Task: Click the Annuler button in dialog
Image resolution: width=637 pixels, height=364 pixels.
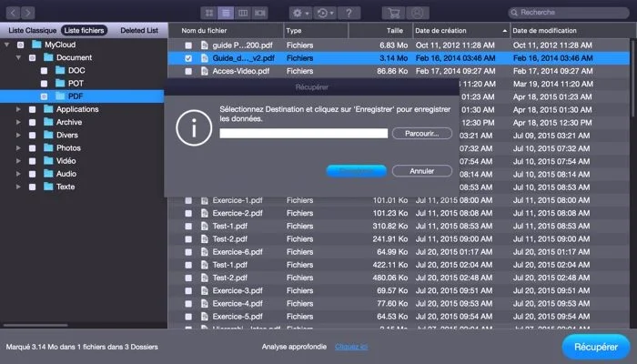Action: tap(422, 171)
